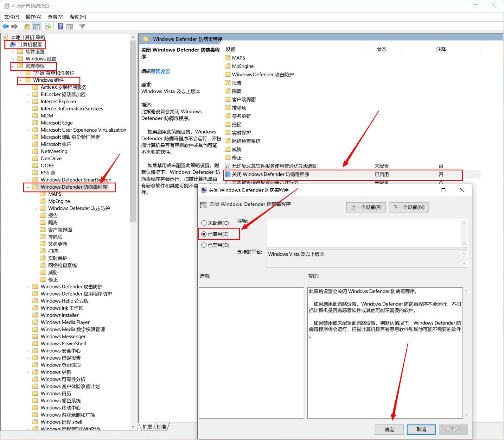Image resolution: width=504 pixels, height=440 pixels.
Task: Toggle the show/hide action pane icon
Action: click(x=70, y=27)
